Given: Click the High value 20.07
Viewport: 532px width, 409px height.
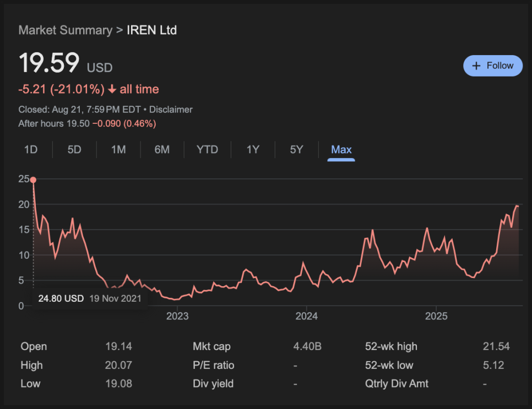Looking at the screenshot, I should pos(118,365).
